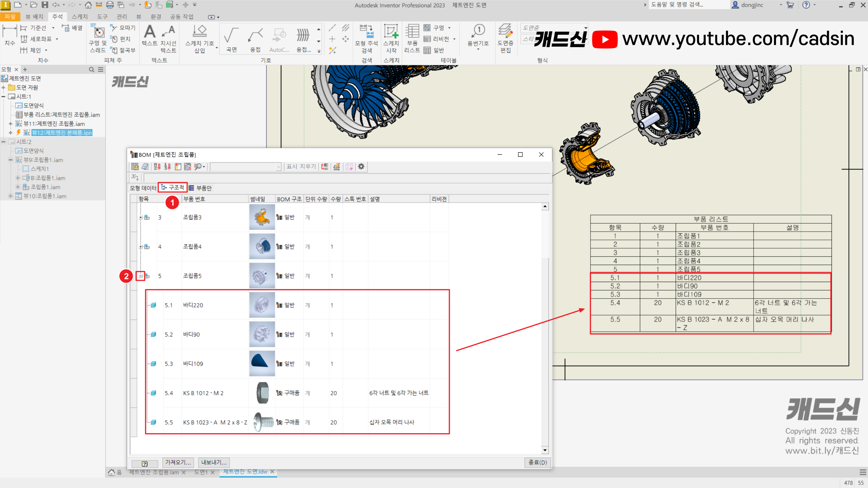
Task: Click the dongjinc user account link
Action: (x=752, y=5)
